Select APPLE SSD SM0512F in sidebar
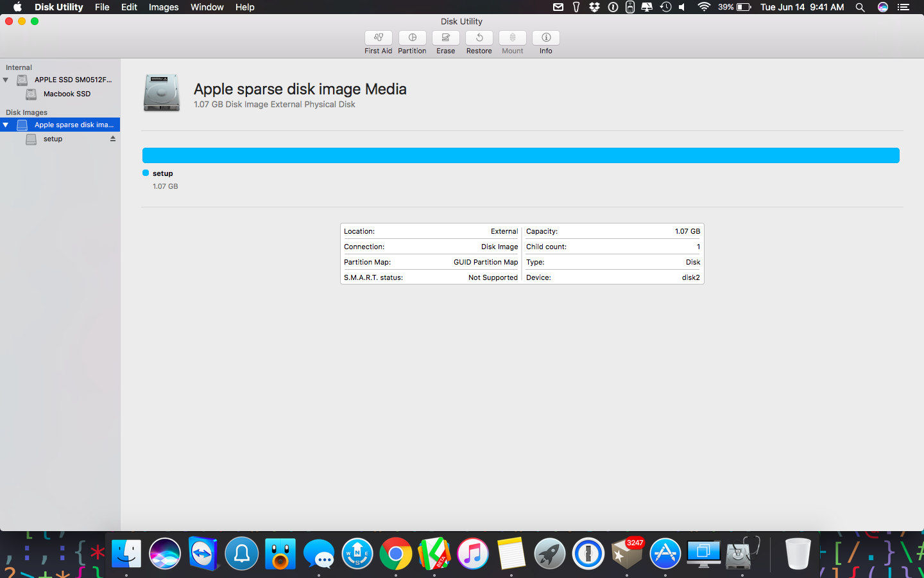924x578 pixels. (73, 80)
